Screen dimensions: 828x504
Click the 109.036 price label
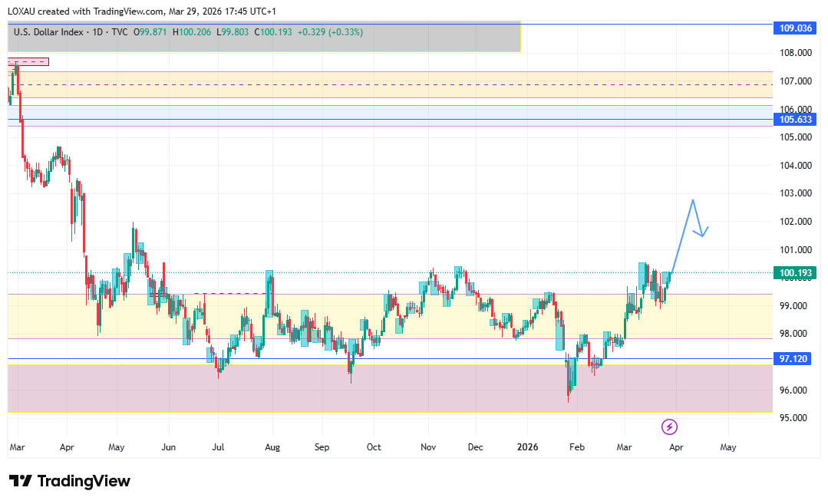[x=796, y=28]
